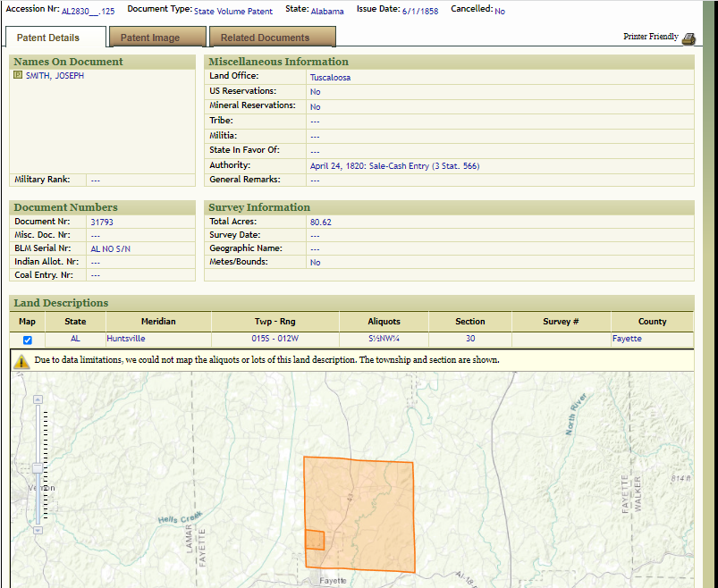Click the Aliquots column header
This screenshot has width=718, height=588.
[x=384, y=322]
